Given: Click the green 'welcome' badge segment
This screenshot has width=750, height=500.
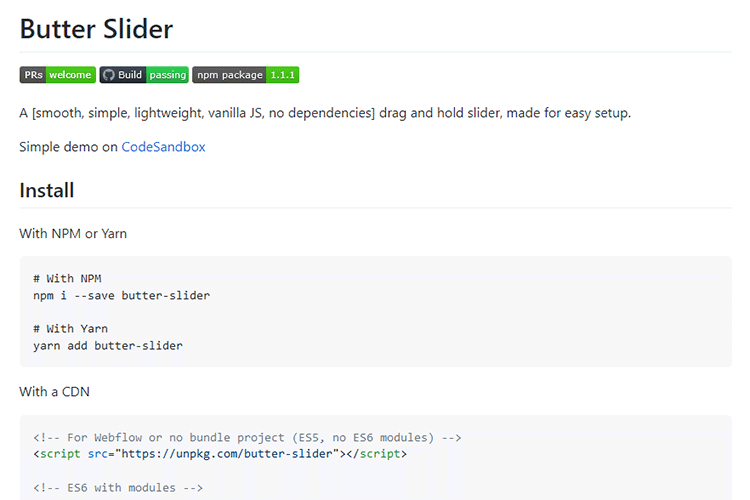Looking at the screenshot, I should pyautogui.click(x=71, y=75).
